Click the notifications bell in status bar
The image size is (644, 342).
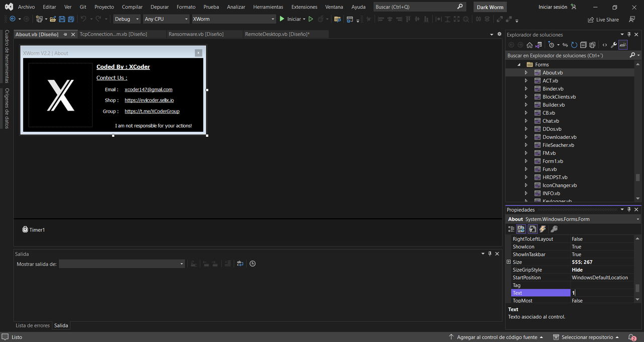(632, 337)
